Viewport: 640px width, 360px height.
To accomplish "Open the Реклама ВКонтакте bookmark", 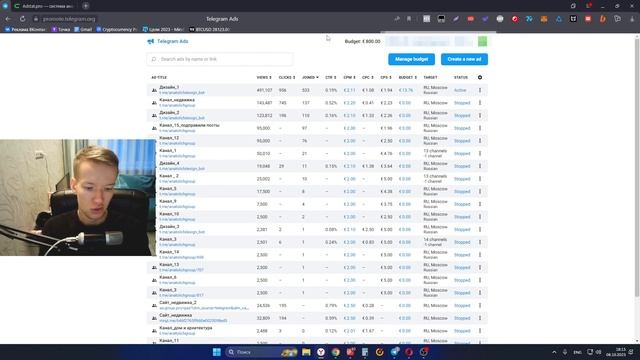I will point(25,29).
